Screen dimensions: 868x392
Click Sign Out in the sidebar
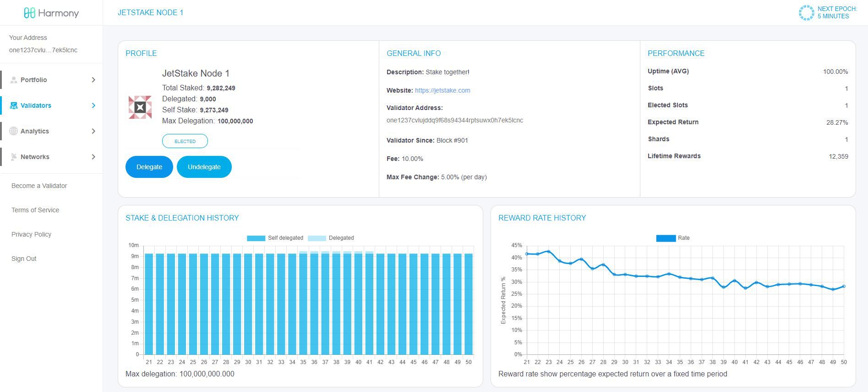point(24,259)
